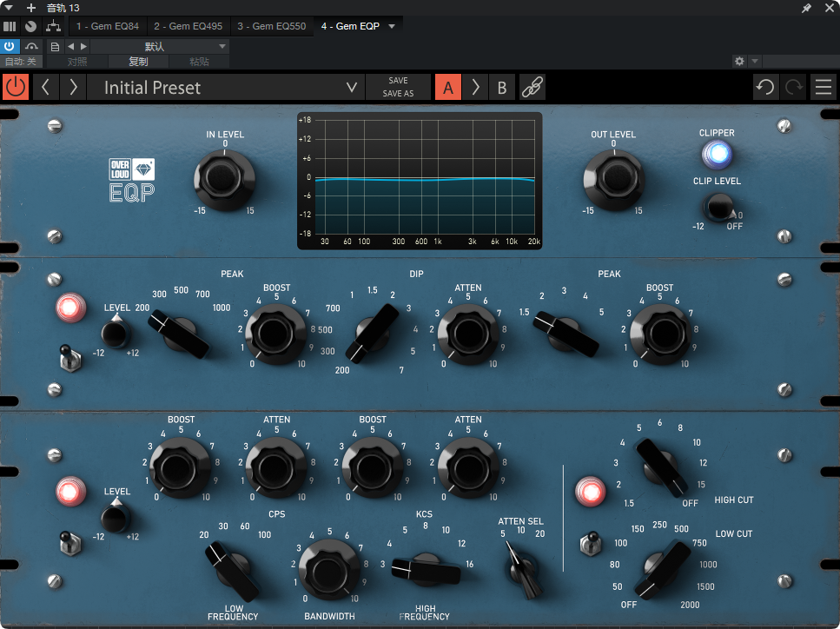Click the SAVE button
Image resolution: width=840 pixels, height=629 pixels.
click(398, 81)
